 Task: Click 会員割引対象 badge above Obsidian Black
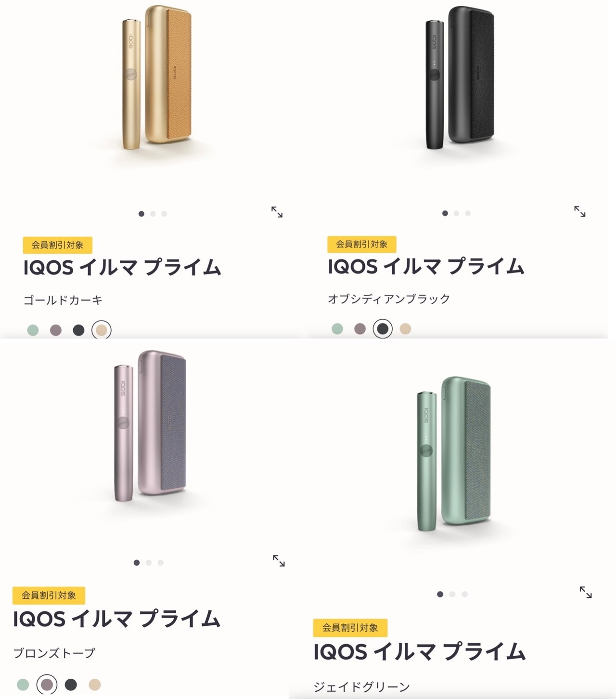(361, 244)
